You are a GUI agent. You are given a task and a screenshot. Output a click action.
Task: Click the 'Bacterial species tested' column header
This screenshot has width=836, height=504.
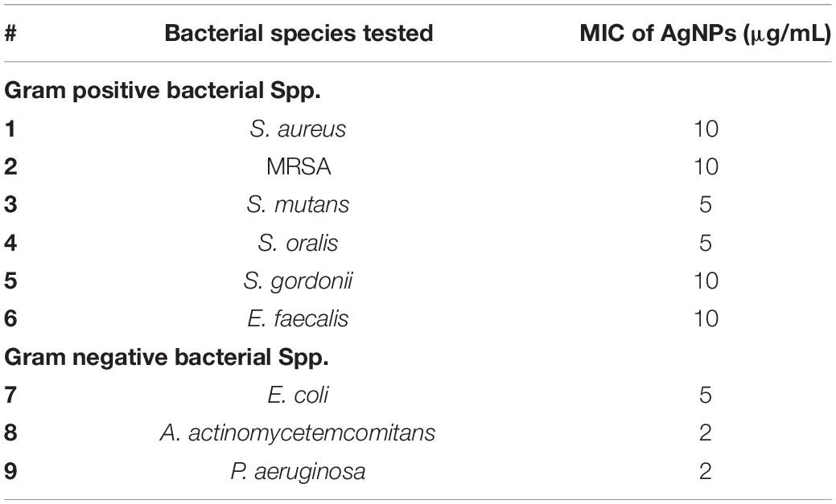click(x=299, y=33)
